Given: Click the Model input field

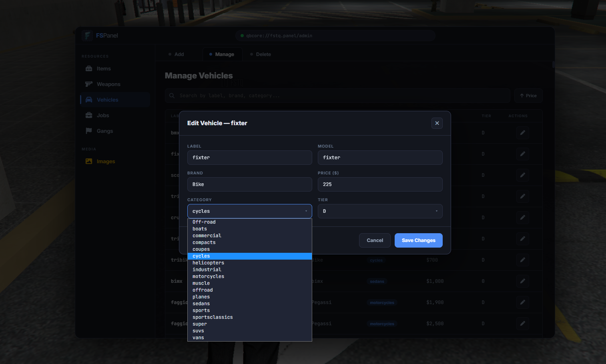Looking at the screenshot, I should pyautogui.click(x=380, y=158).
